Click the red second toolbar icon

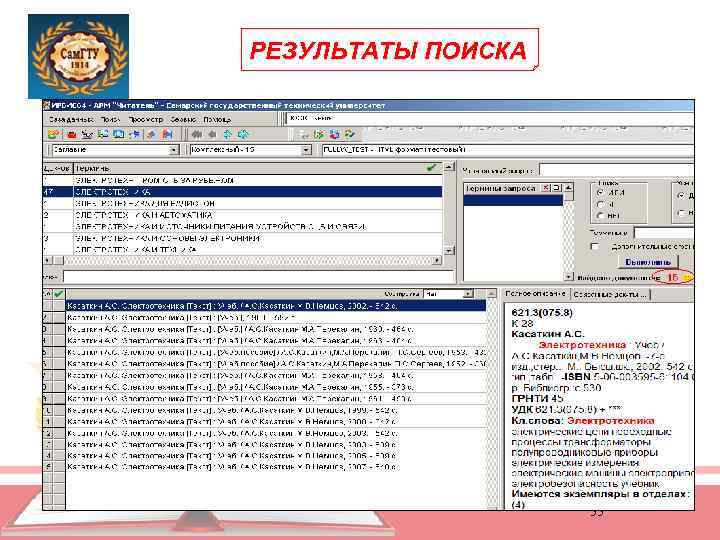click(x=72, y=135)
